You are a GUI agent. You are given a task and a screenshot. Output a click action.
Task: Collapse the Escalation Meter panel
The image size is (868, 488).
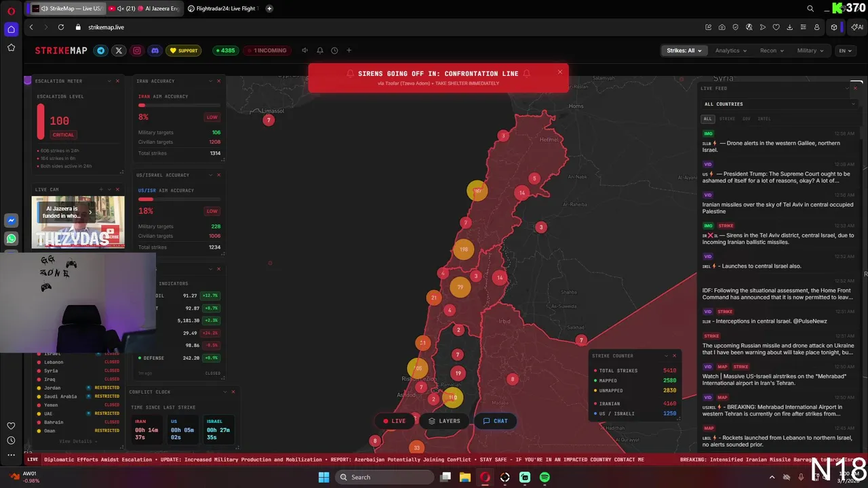point(108,81)
